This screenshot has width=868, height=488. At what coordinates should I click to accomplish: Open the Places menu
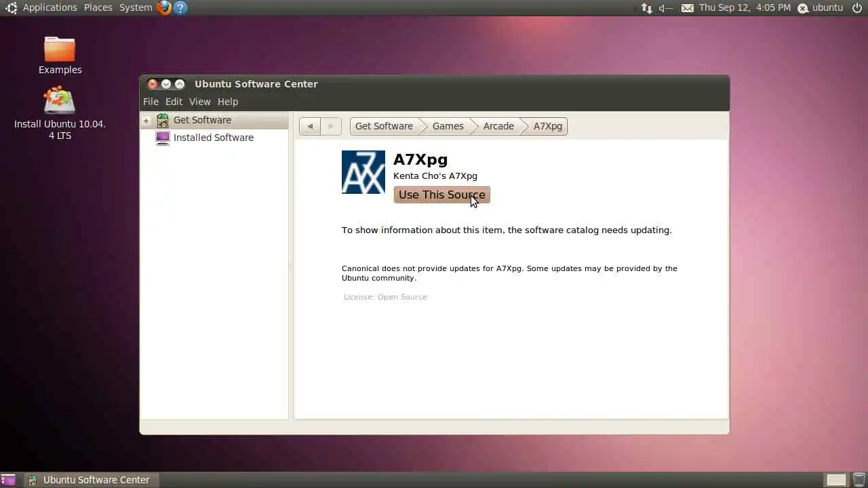pos(98,7)
